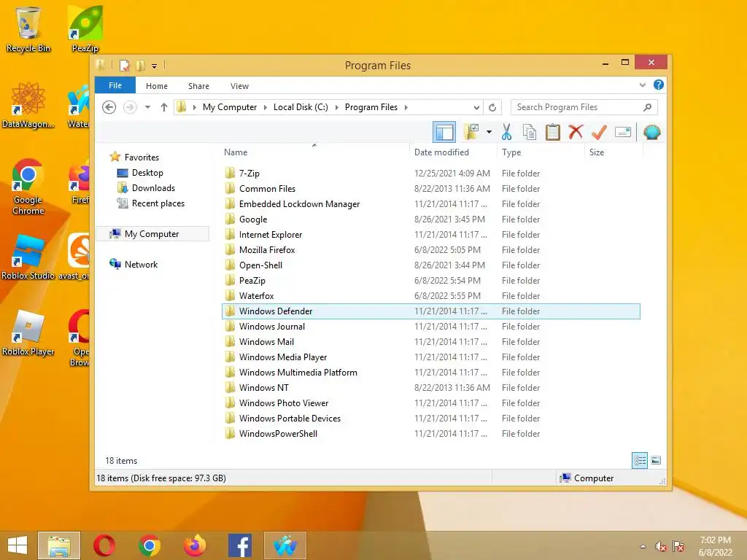747x560 pixels.
Task: Go up one folder level
Action: coord(164,107)
